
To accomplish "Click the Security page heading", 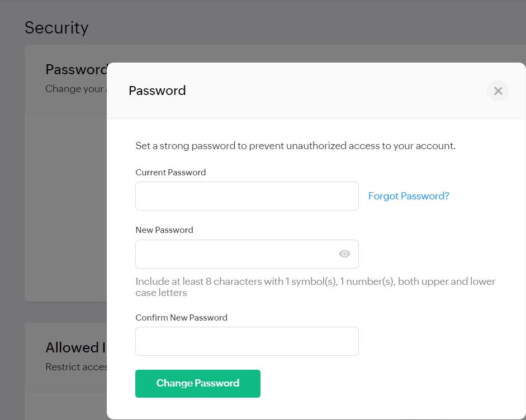I will point(56,27).
